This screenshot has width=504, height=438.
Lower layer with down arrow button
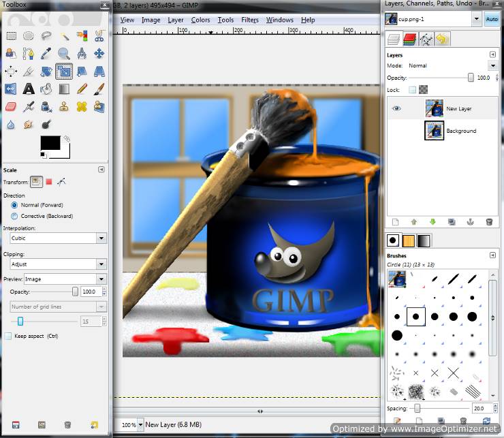point(432,222)
